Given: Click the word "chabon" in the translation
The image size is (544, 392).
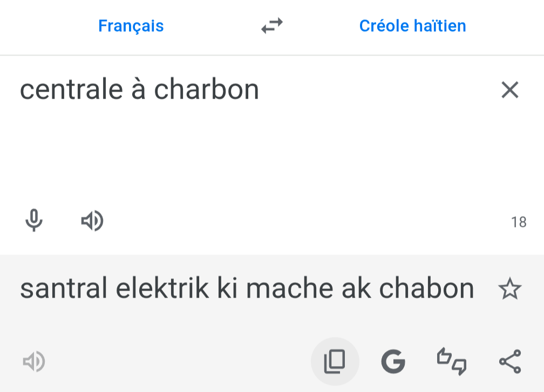Looking at the screenshot, I should tap(426, 289).
